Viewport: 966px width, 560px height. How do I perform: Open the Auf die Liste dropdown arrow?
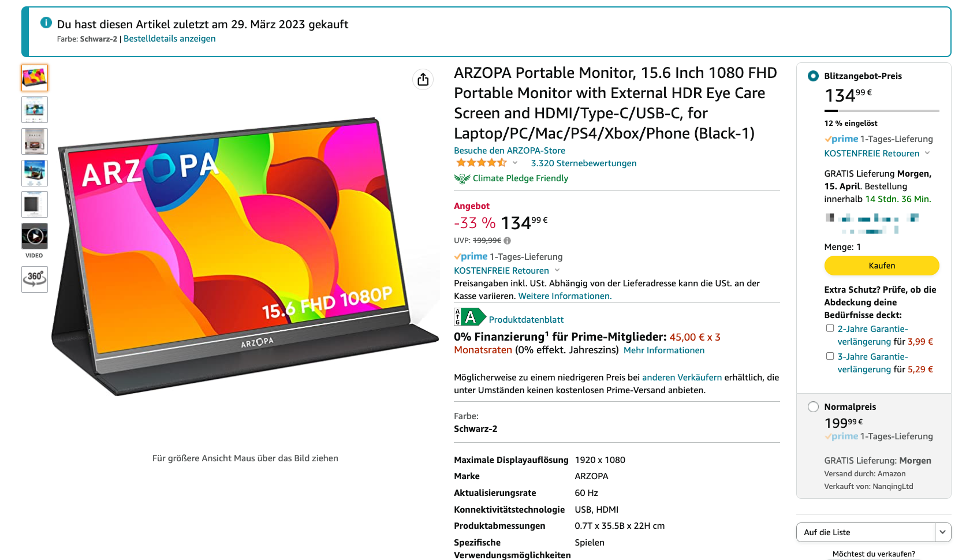(943, 532)
